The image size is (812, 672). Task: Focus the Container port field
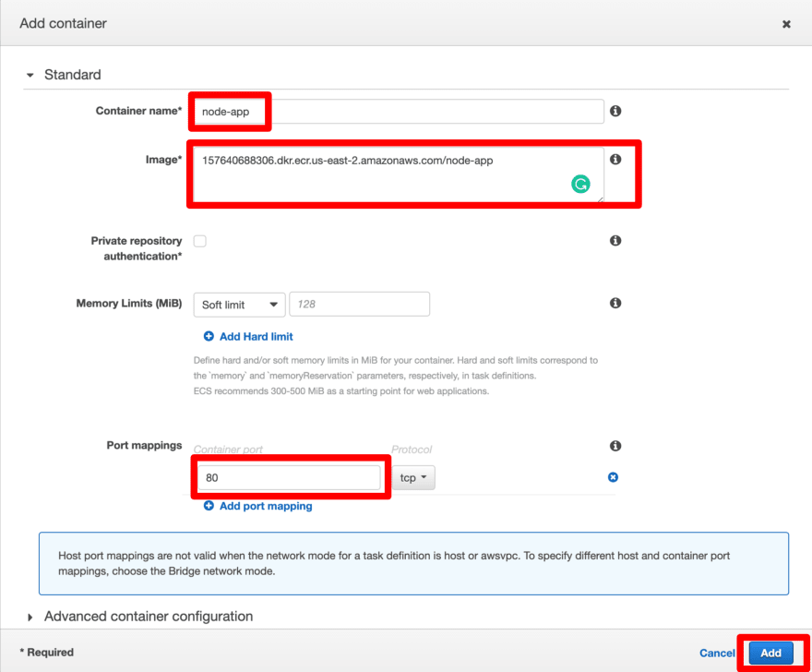pos(289,478)
